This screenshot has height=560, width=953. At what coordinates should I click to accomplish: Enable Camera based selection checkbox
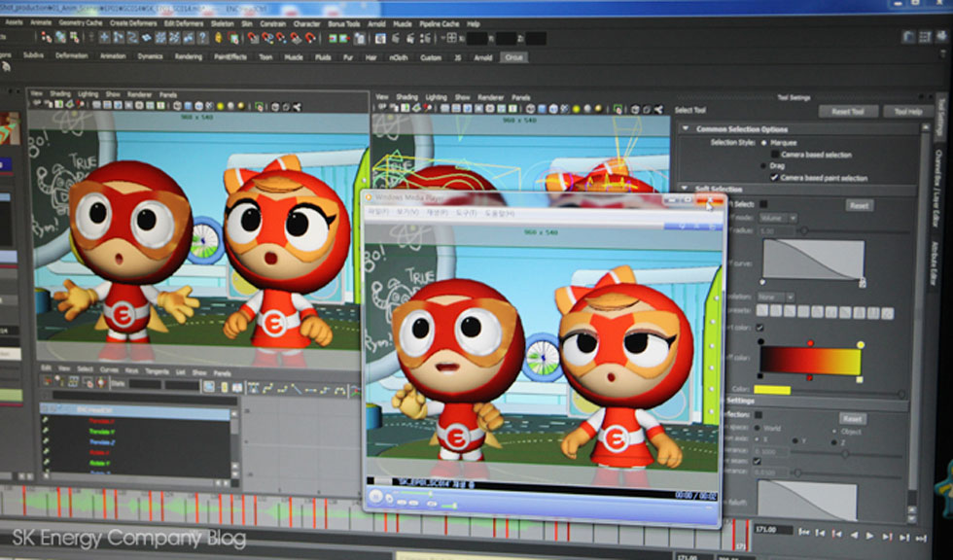click(x=774, y=155)
